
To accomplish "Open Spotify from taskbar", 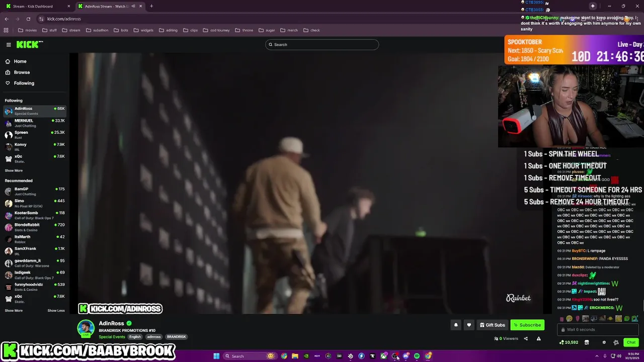I will (417, 356).
